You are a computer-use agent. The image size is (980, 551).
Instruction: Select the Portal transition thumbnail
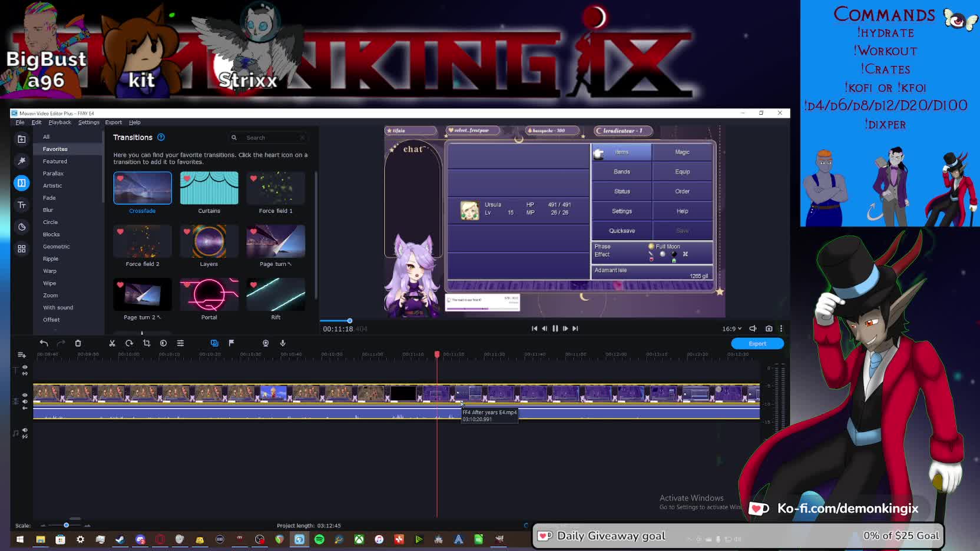tap(209, 294)
